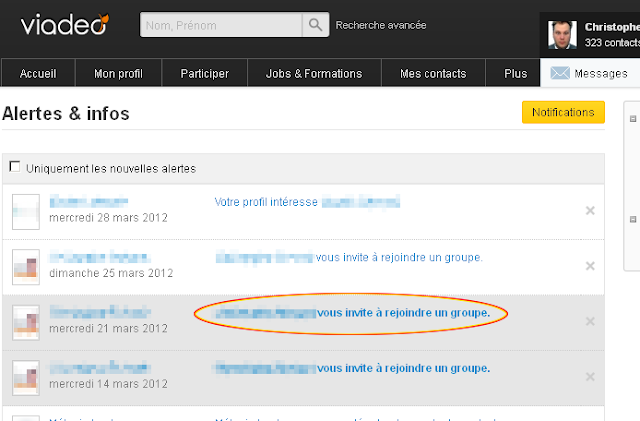Open the 21 mars group invitation link
The image size is (640, 421).
353,313
